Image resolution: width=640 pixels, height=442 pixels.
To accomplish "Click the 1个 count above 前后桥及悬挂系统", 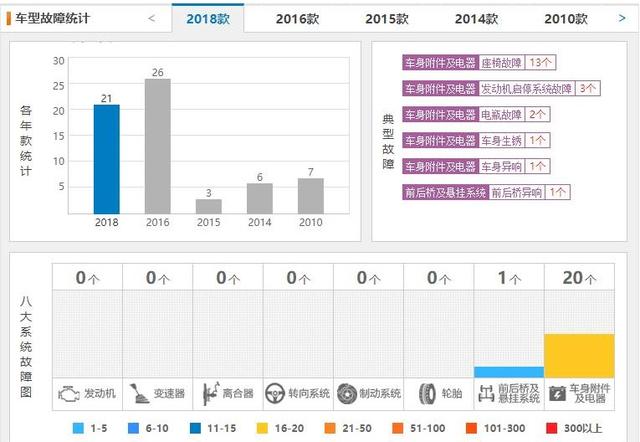I will click(x=509, y=278).
